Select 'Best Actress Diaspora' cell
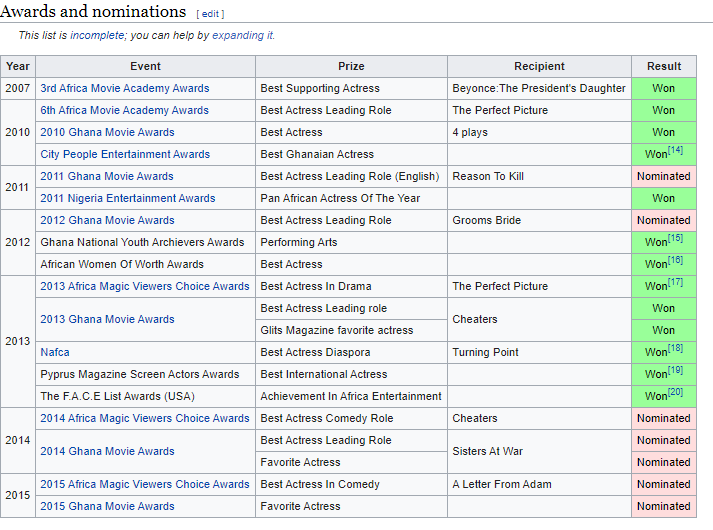 351,352
